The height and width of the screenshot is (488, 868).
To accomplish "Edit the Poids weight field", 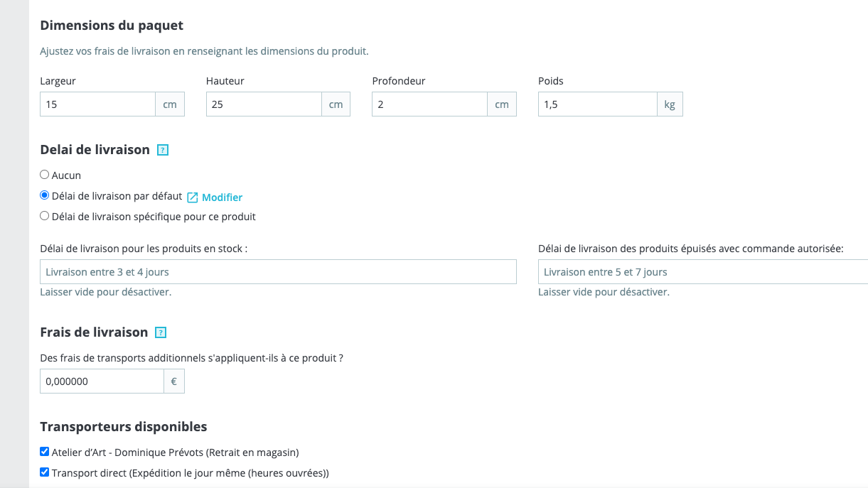I will [596, 104].
